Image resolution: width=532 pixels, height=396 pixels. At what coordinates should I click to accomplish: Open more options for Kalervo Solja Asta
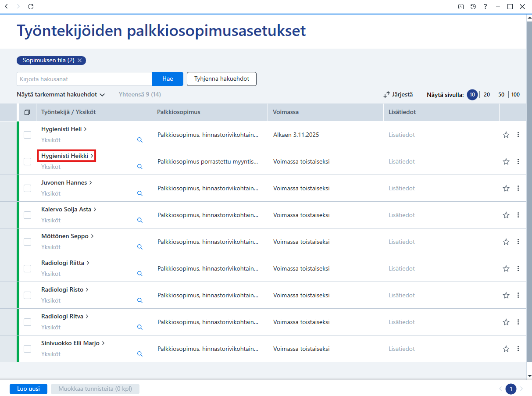tap(518, 215)
